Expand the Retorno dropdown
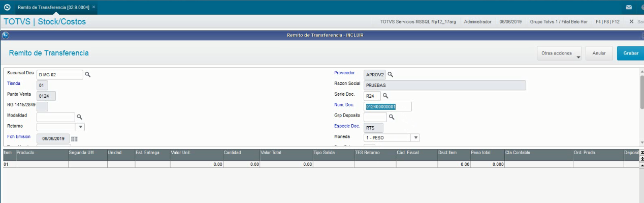The height and width of the screenshot is (203, 644). pos(80,127)
